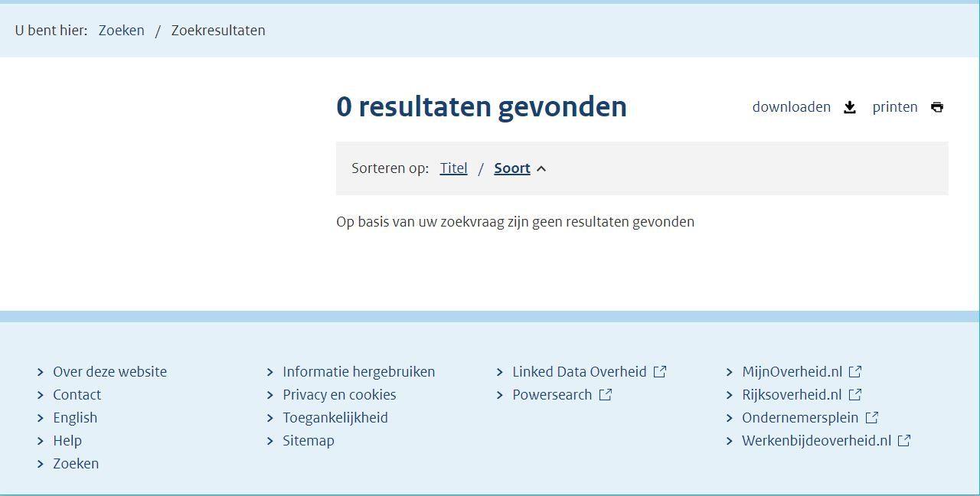Screen dimensions: 980x496
Task: Open the downloaden link
Action: coord(792,107)
